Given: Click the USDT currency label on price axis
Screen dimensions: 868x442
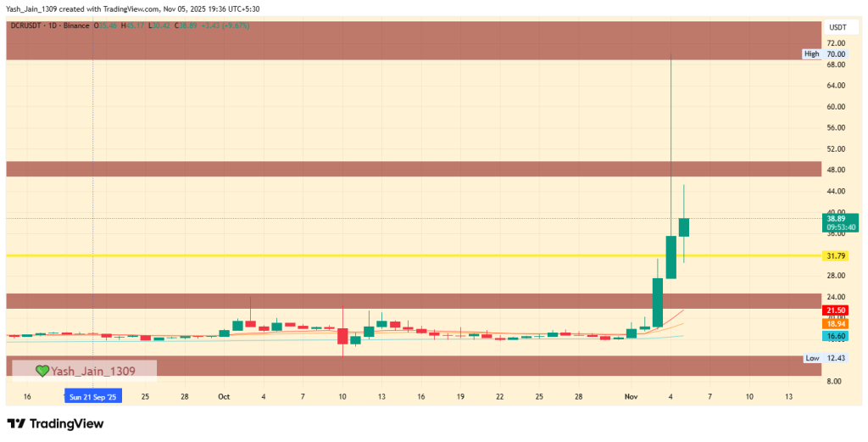Looking at the screenshot, I should click(x=837, y=26).
